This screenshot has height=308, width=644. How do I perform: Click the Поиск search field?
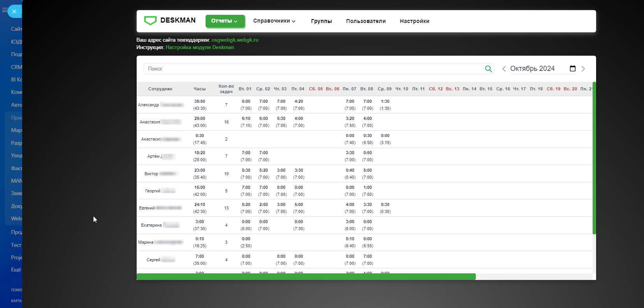pos(319,69)
